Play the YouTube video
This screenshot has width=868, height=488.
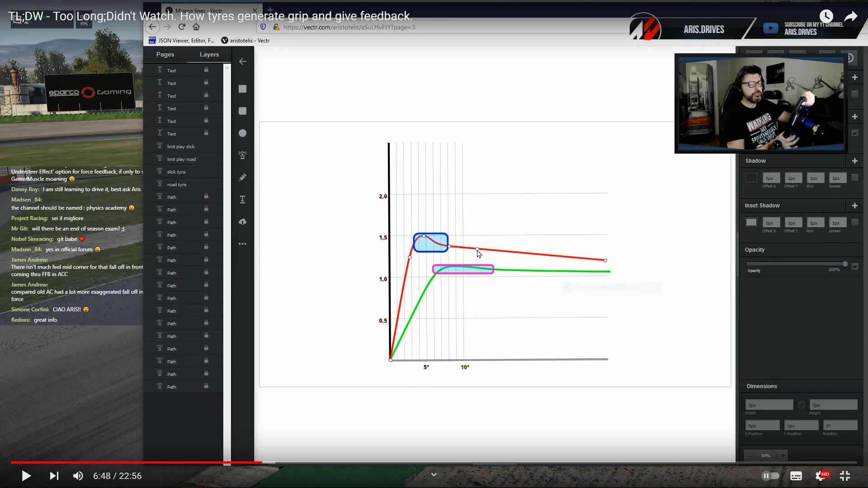pos(26,476)
